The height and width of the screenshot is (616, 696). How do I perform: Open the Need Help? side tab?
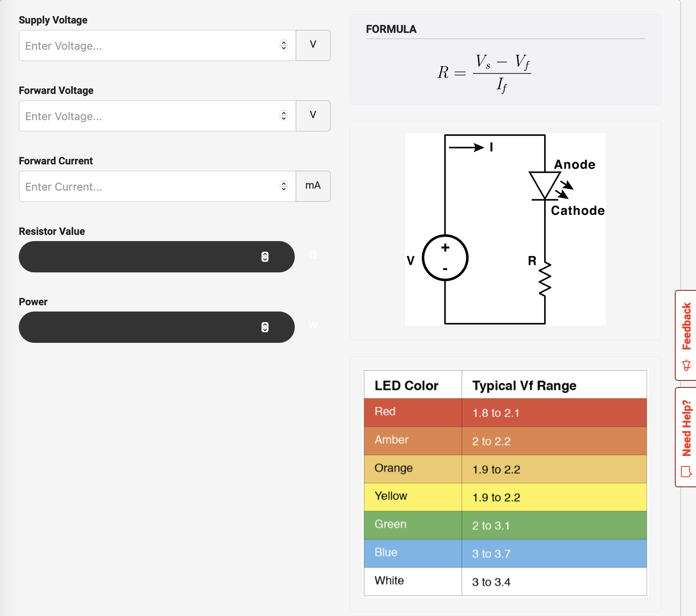point(686,437)
